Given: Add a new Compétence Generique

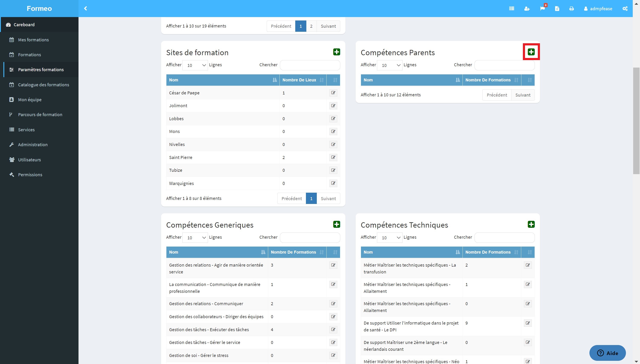Looking at the screenshot, I should [336, 224].
